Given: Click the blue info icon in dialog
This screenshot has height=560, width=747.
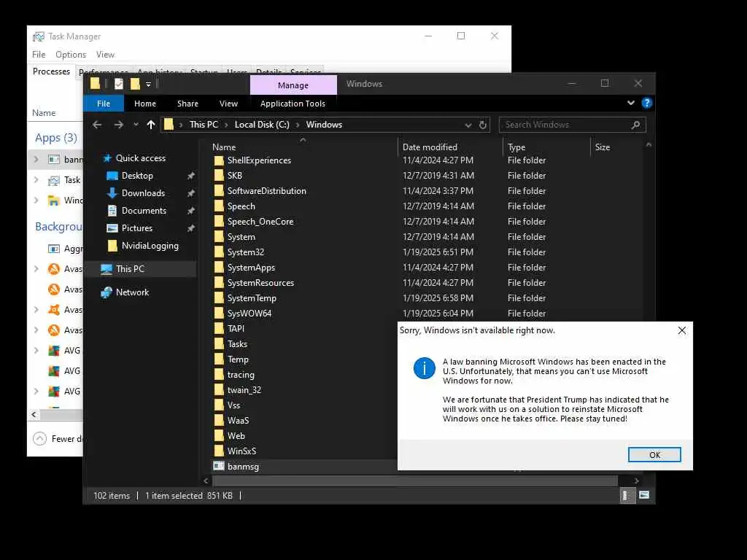Looking at the screenshot, I should [x=424, y=368].
